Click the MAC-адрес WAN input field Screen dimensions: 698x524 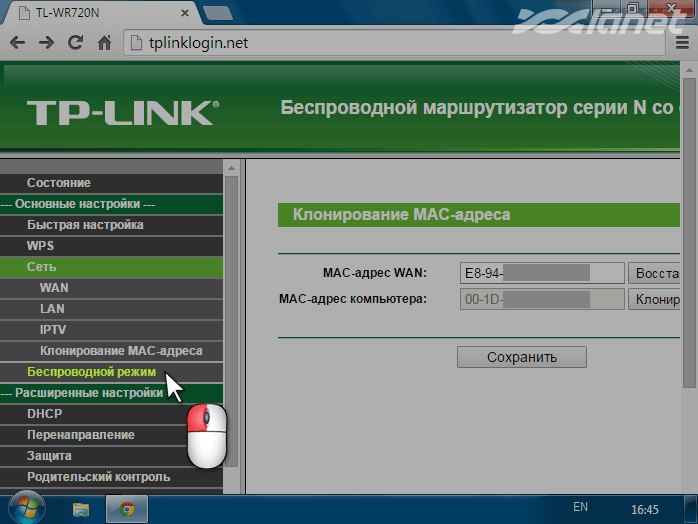coord(540,273)
